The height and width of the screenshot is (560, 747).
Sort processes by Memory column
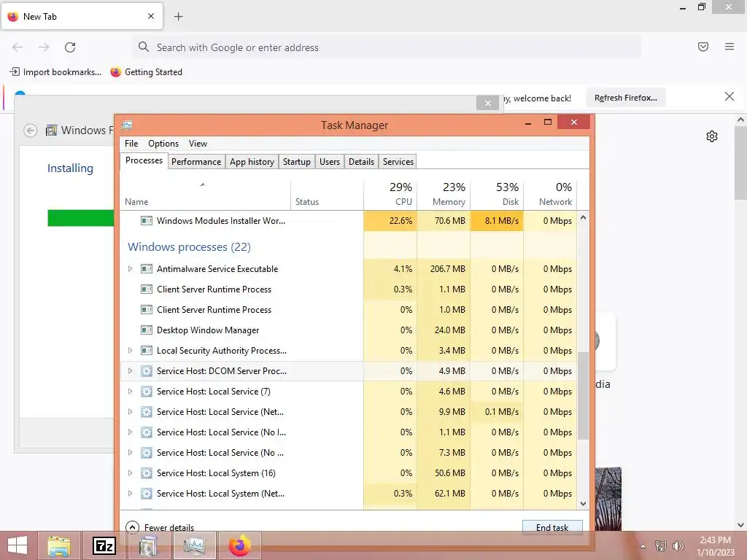444,194
